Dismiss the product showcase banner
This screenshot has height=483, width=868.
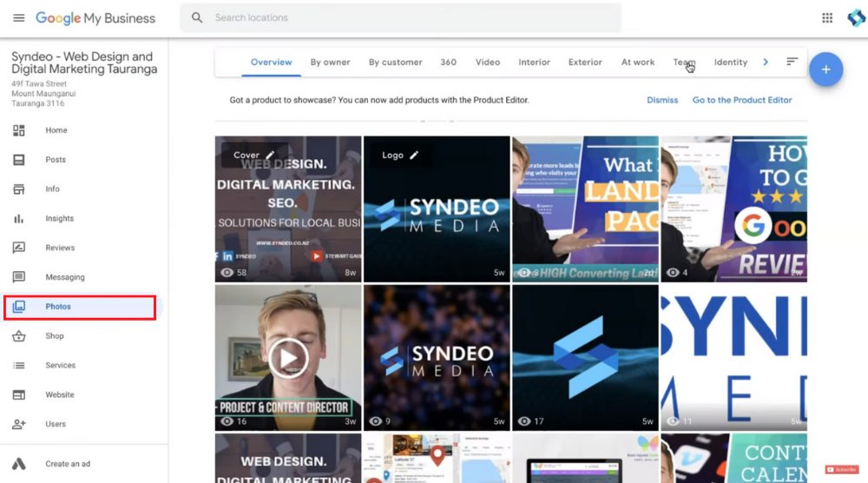(x=662, y=100)
